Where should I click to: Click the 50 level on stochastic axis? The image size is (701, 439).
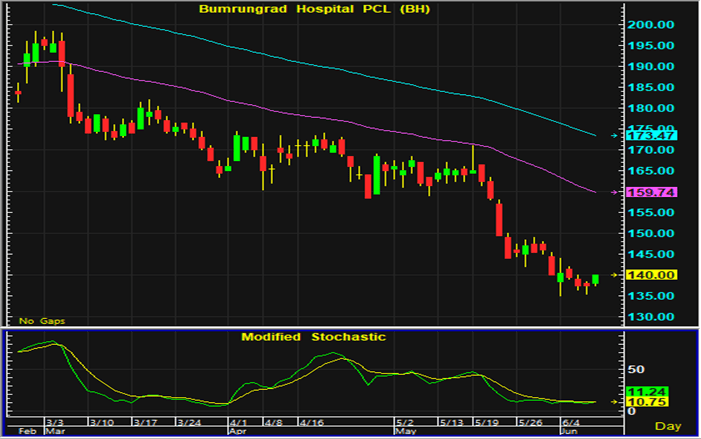pyautogui.click(x=637, y=354)
